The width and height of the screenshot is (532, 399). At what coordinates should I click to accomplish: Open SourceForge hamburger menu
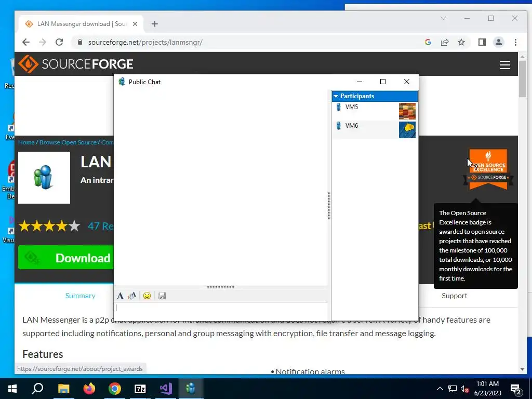click(505, 65)
